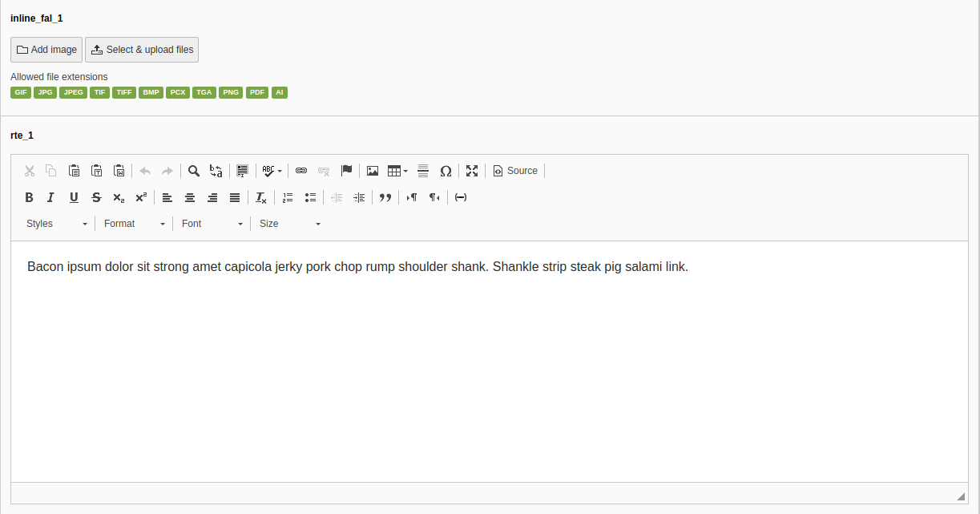
Task: Toggle Bold formatting
Action: click(x=29, y=197)
